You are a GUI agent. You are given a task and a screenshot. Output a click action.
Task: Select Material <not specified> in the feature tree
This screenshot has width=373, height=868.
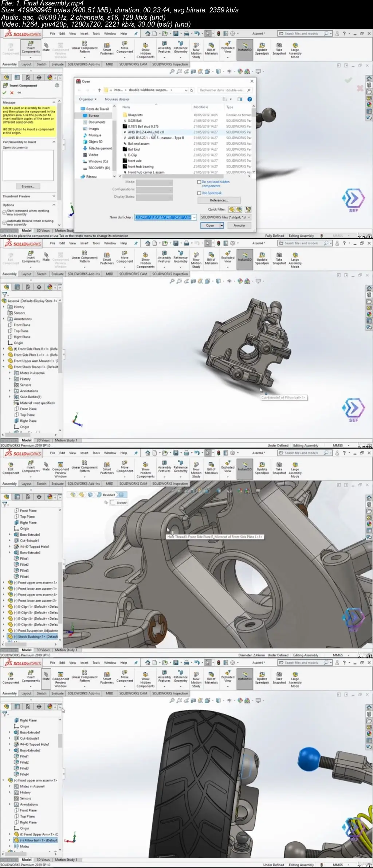[x=38, y=403]
